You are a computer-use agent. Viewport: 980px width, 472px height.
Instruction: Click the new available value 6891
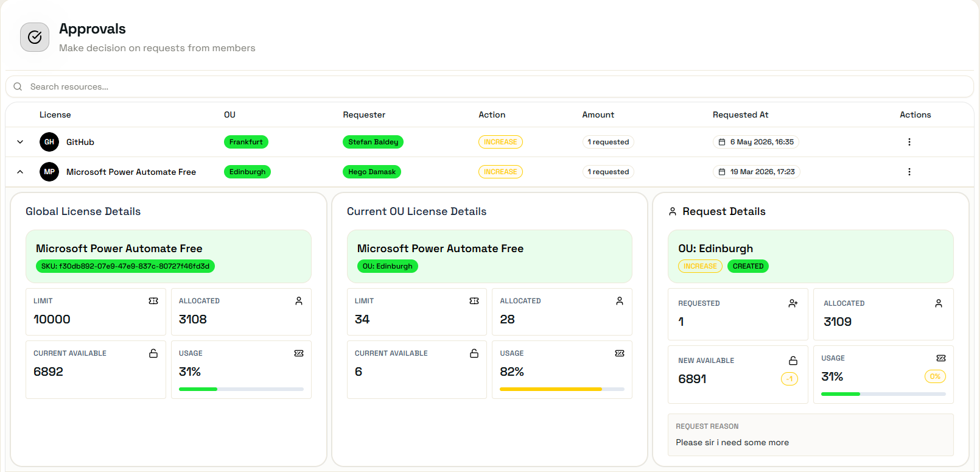pos(692,379)
